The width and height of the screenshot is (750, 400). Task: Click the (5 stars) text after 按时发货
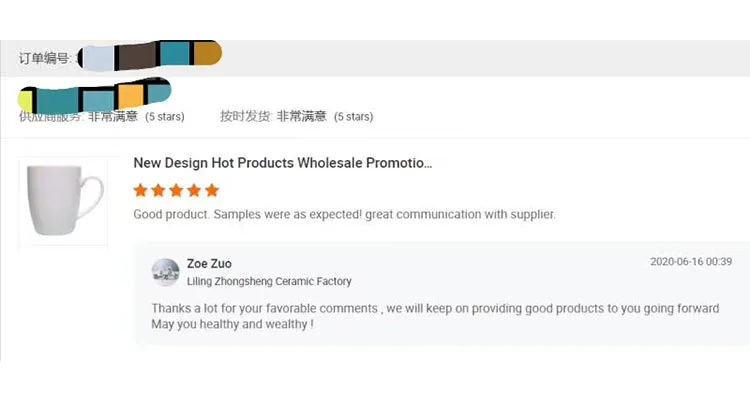(353, 117)
